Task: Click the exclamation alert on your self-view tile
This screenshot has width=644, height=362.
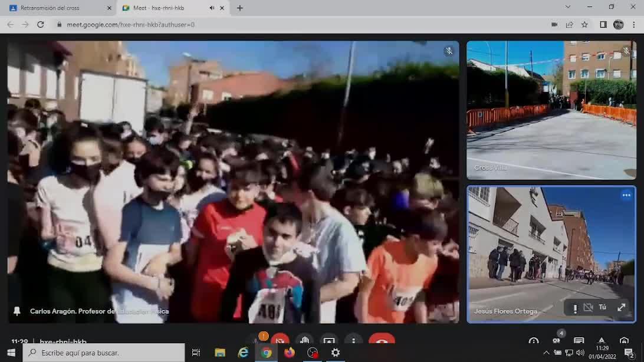Action: click(x=575, y=308)
